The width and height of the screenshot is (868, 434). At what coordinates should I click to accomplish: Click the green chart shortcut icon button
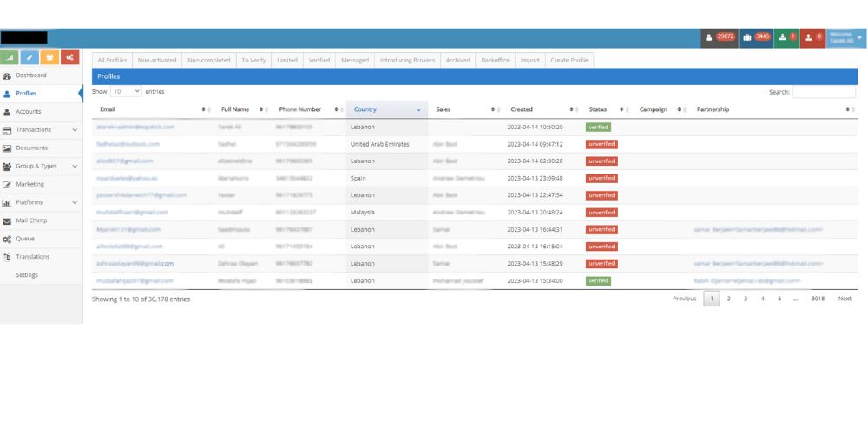tap(10, 57)
